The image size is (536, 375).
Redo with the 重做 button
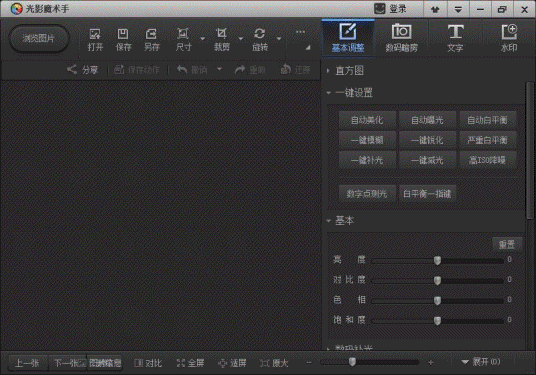[250, 70]
